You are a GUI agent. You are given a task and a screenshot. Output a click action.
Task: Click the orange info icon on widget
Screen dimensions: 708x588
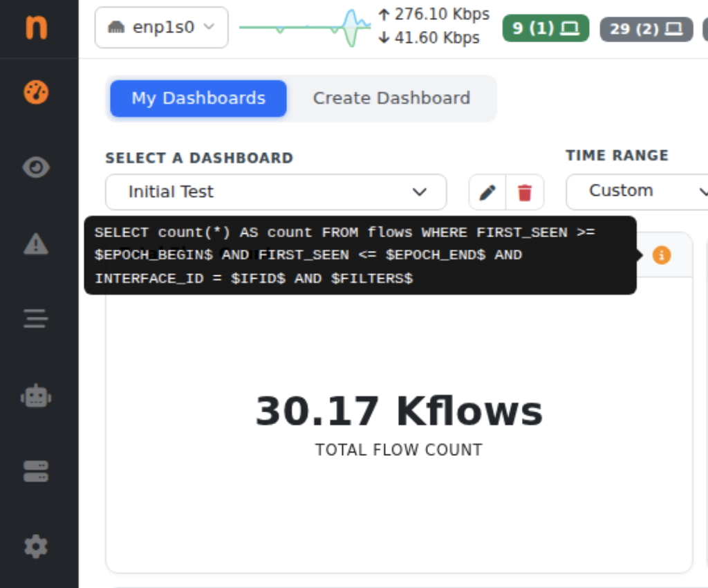coord(662,255)
